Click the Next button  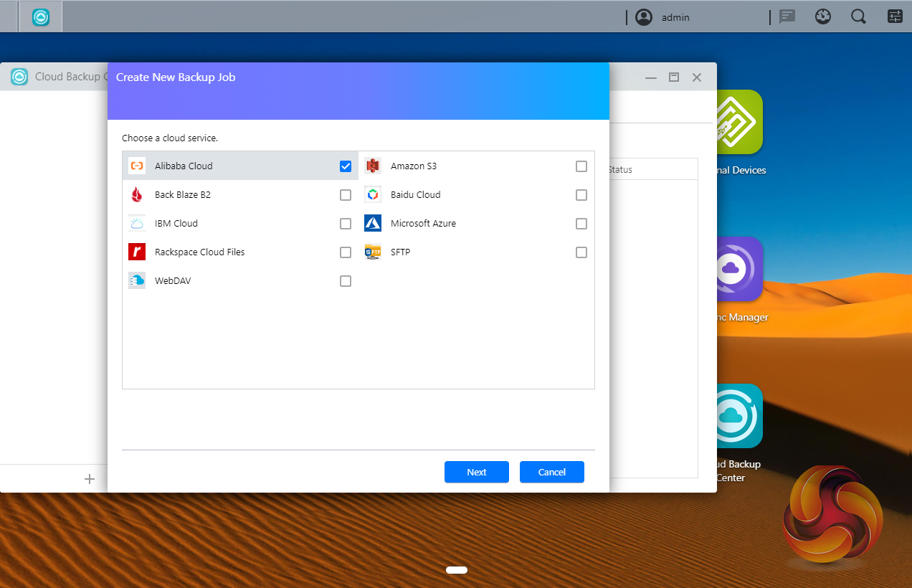477,472
